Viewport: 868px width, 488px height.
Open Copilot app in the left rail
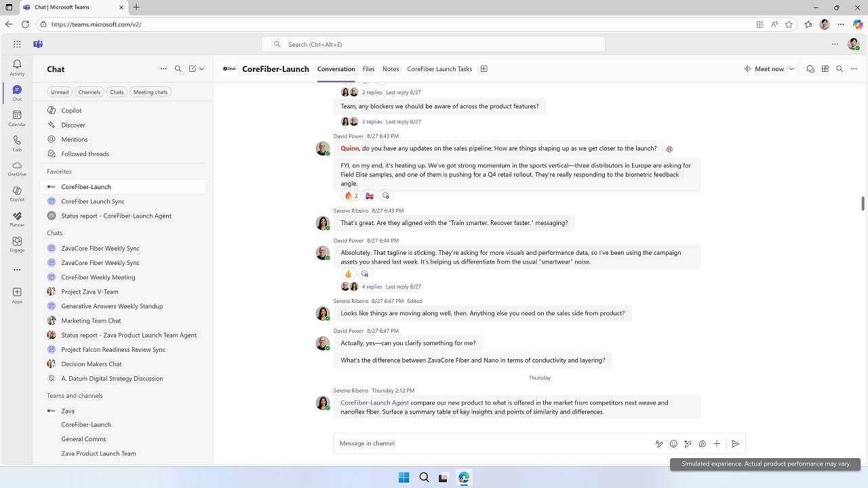coord(17,194)
